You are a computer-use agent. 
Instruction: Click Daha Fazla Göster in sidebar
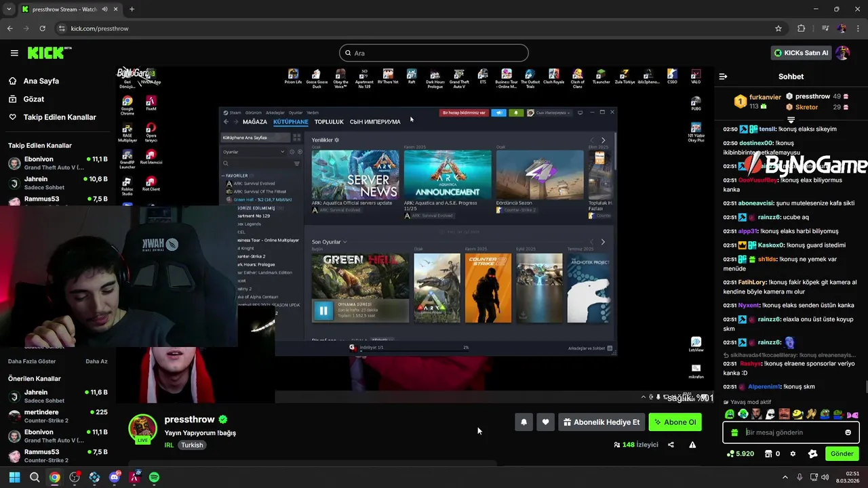32,361
